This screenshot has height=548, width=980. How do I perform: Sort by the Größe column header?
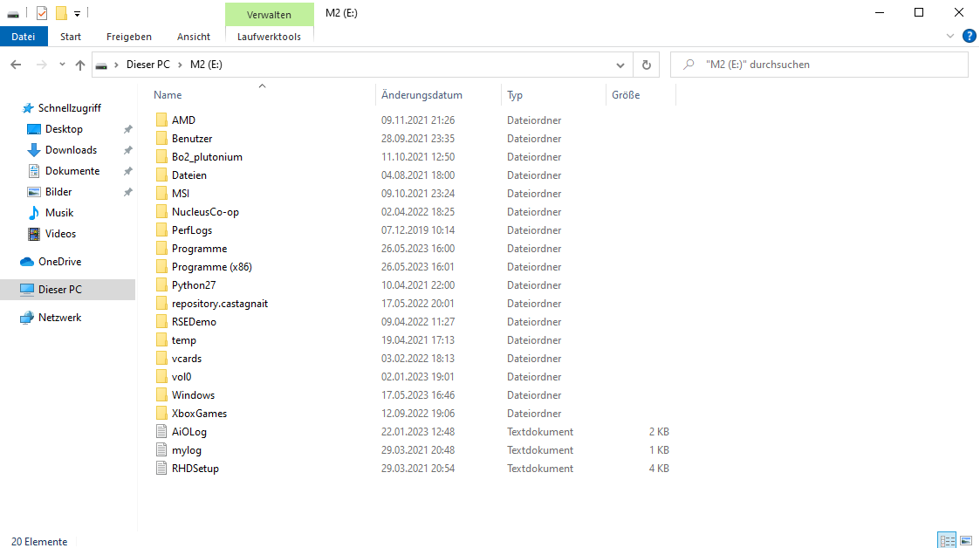click(626, 95)
